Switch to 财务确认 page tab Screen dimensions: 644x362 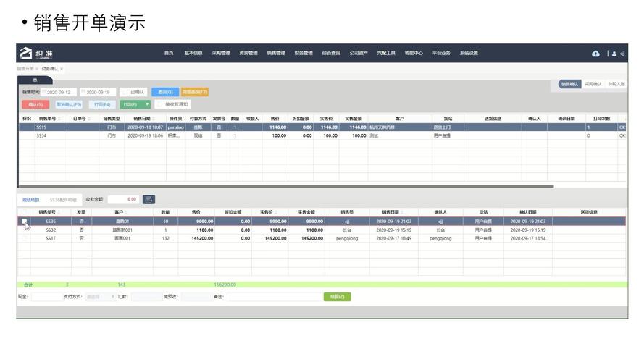50,69
